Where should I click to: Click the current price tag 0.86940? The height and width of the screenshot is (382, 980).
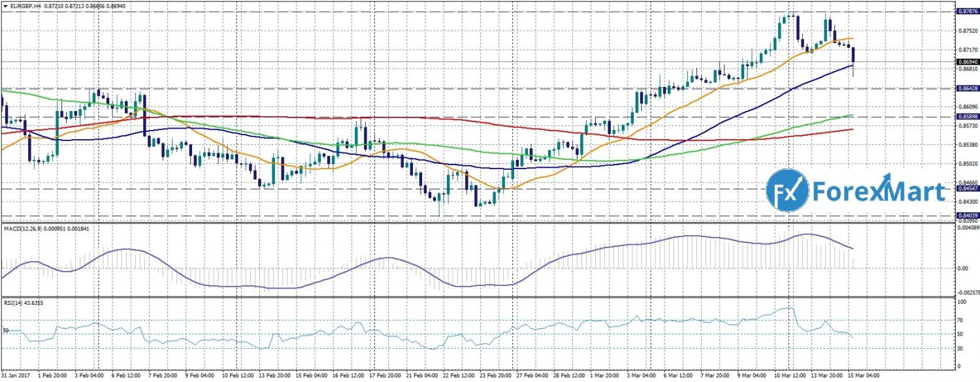click(967, 61)
